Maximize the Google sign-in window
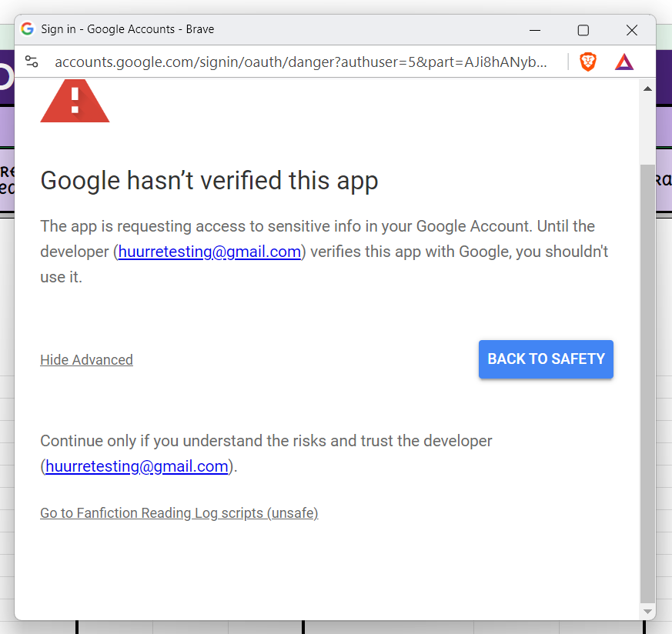This screenshot has width=672, height=634. [x=583, y=30]
